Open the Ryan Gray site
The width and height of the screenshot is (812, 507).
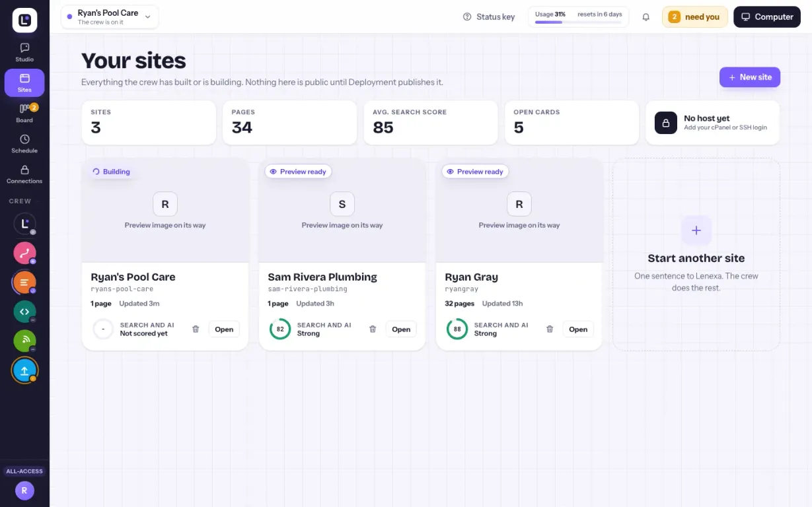tap(578, 329)
